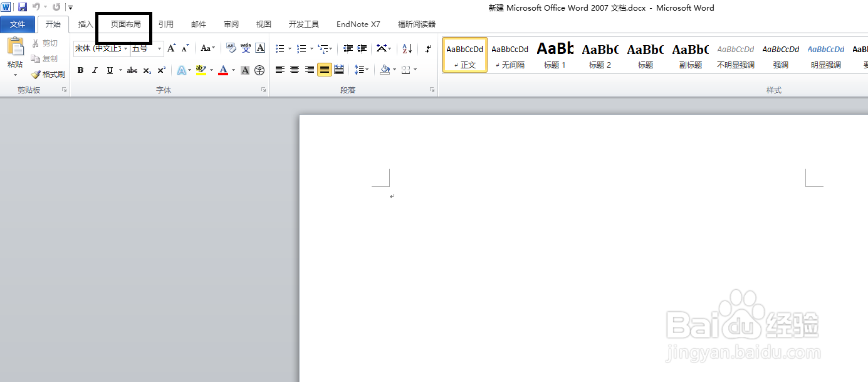Select the 无间隔 style thumbnail
868x382 pixels.
[x=510, y=55]
